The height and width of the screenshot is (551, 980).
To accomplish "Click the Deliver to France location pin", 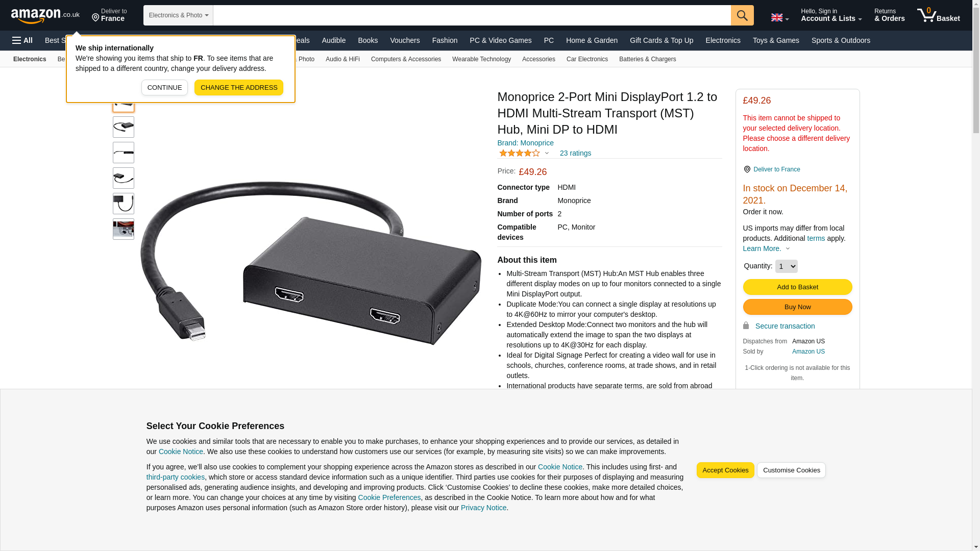I will point(747,169).
